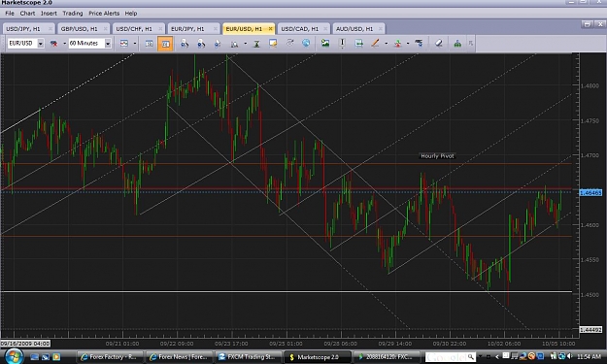Open the Help menu
Screen dimensions: 607x364
[x=131, y=14]
